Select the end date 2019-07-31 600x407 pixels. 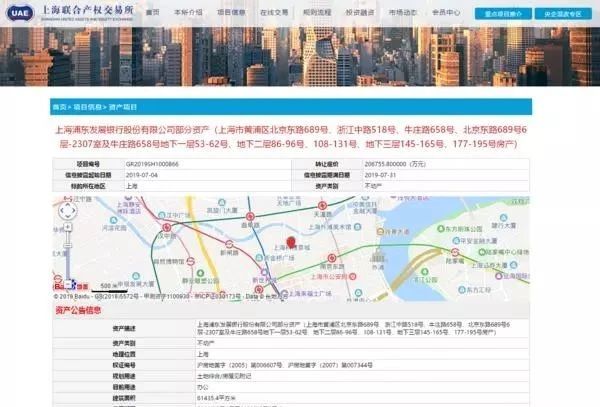[x=380, y=175]
